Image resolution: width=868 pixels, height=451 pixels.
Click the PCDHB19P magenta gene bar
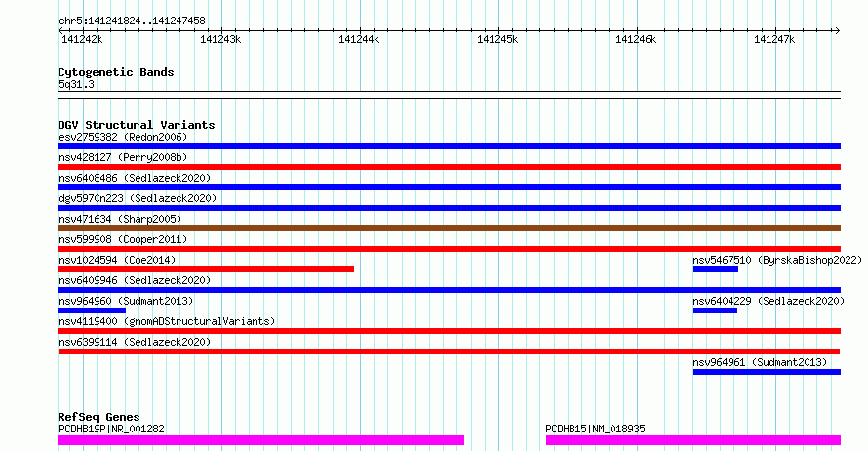(x=260, y=440)
